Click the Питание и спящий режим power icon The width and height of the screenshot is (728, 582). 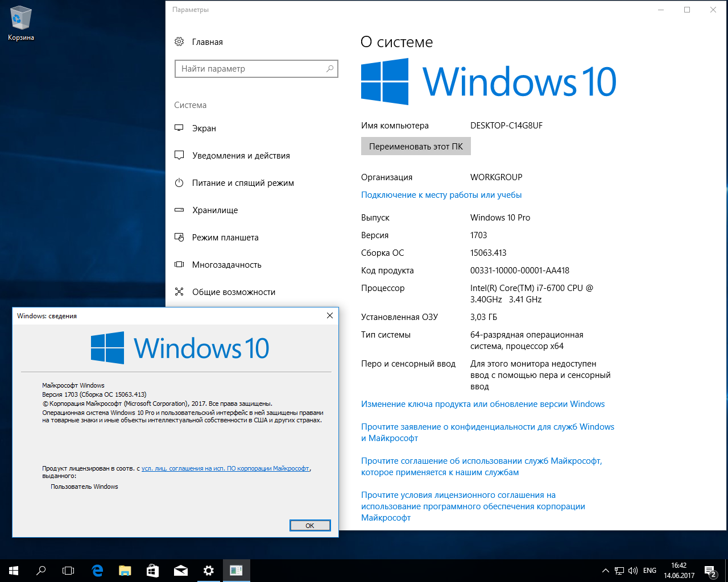179,182
